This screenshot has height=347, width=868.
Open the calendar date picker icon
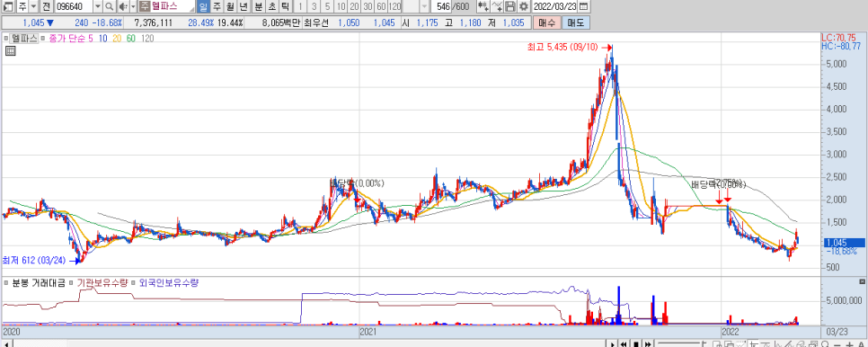(584, 6)
